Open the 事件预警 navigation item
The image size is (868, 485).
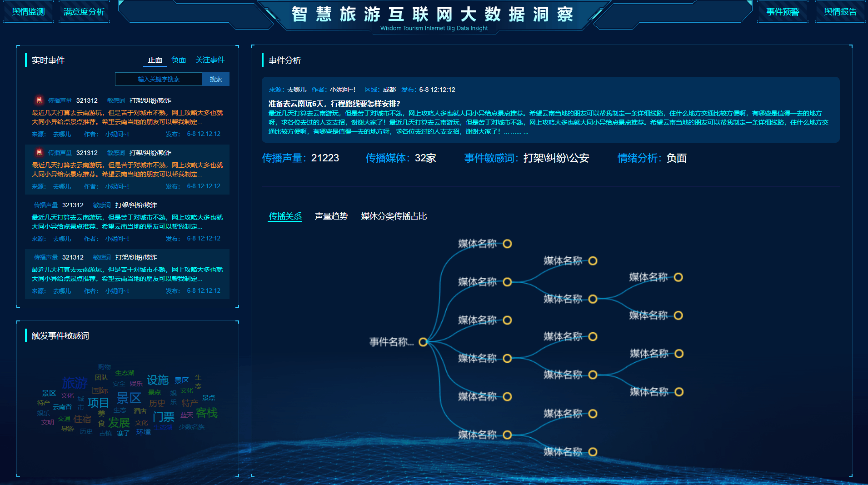(x=783, y=12)
